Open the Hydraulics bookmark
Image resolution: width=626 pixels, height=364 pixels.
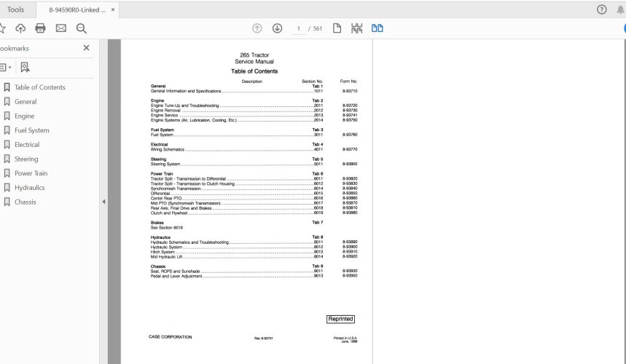[x=30, y=188]
